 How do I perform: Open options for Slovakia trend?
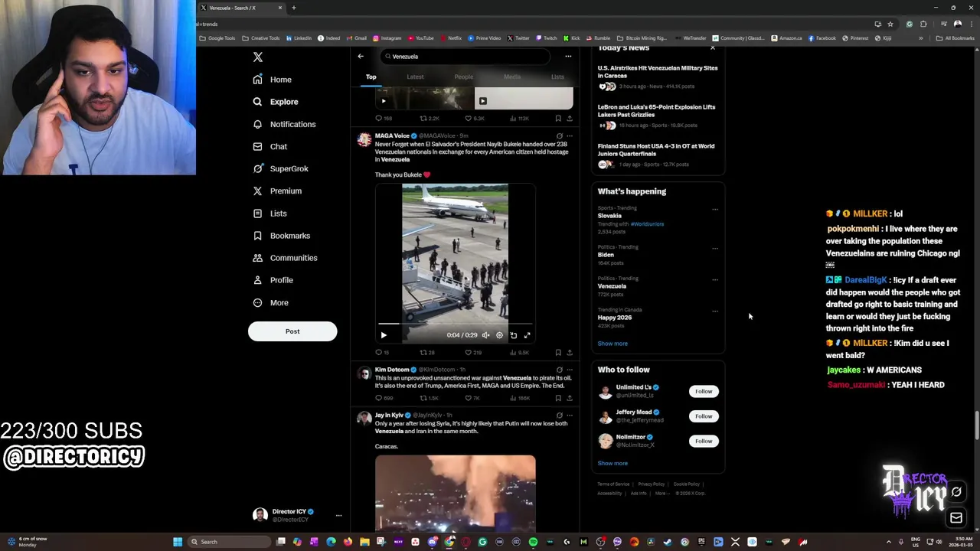tap(715, 209)
